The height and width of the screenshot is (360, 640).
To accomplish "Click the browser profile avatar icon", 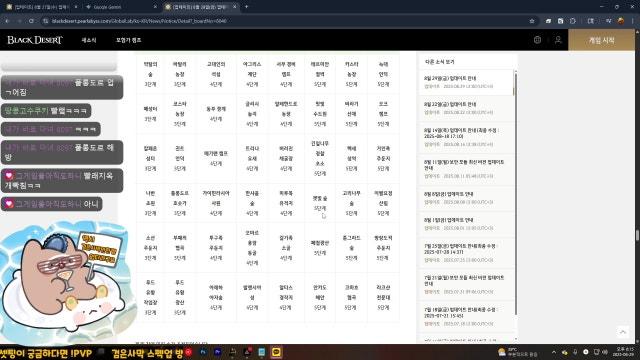I will coord(621,21).
